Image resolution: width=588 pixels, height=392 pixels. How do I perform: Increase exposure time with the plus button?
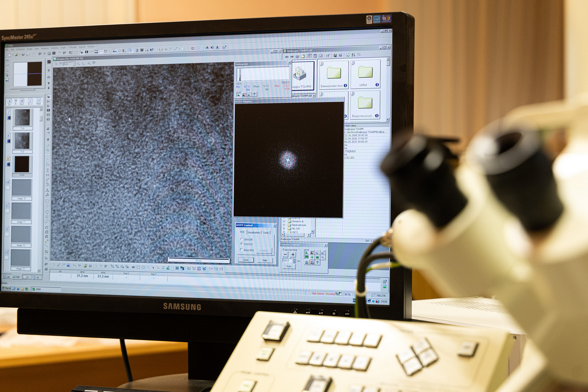click(293, 254)
